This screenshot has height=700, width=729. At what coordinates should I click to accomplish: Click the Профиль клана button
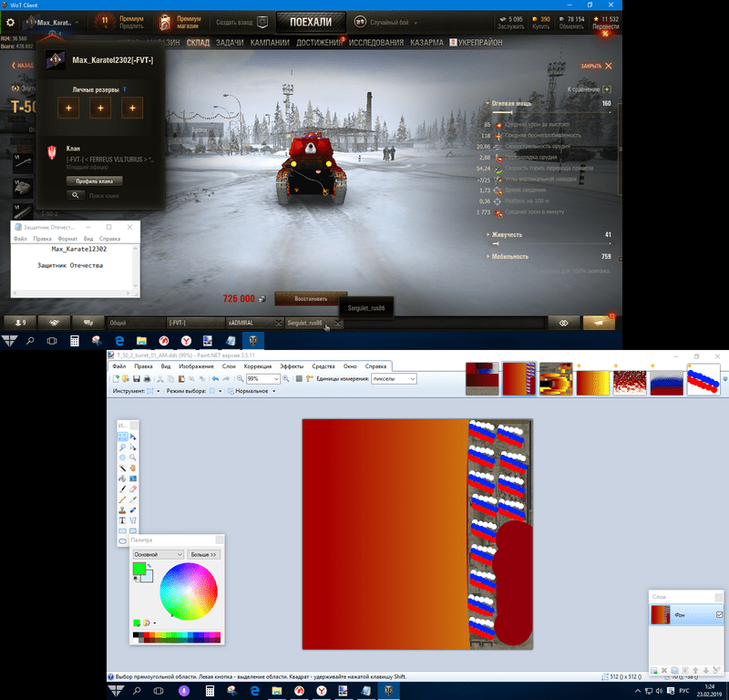(x=95, y=181)
